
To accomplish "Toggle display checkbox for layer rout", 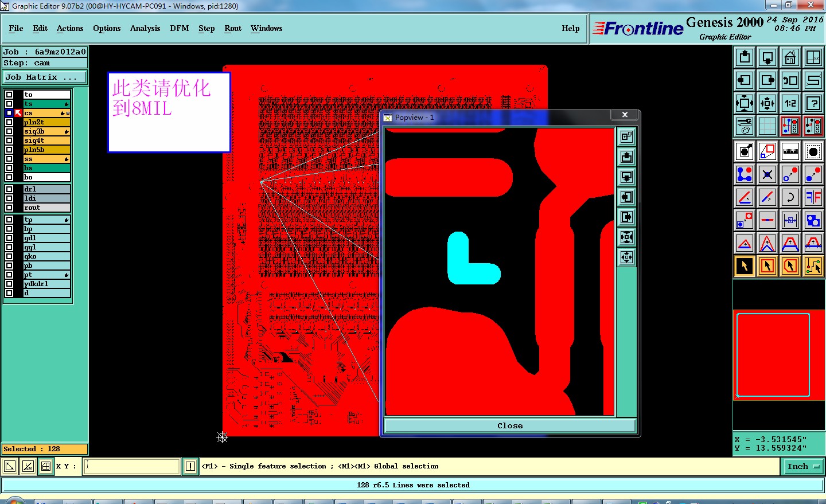I will [x=9, y=208].
